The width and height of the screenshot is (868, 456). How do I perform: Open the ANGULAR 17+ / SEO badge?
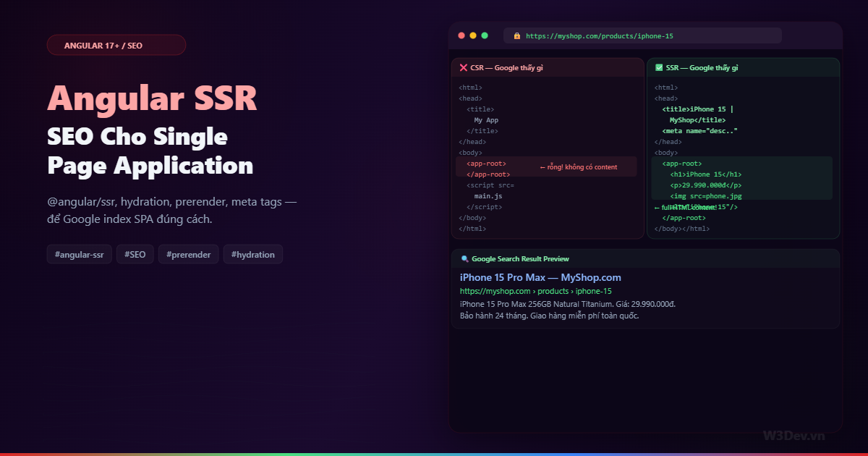point(116,45)
